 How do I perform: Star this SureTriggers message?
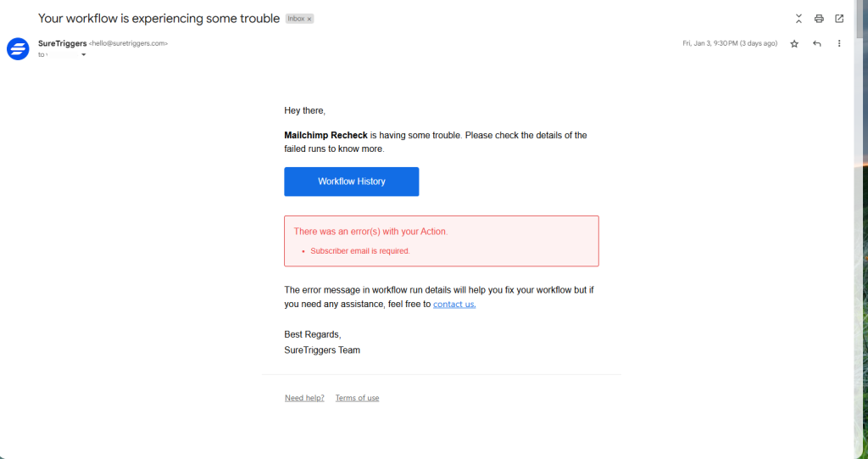(794, 43)
